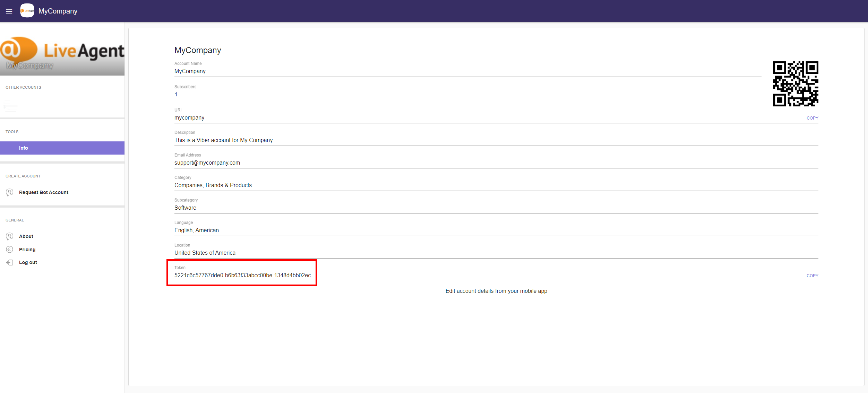Open the Pricing page
The image size is (868, 393).
(x=27, y=249)
